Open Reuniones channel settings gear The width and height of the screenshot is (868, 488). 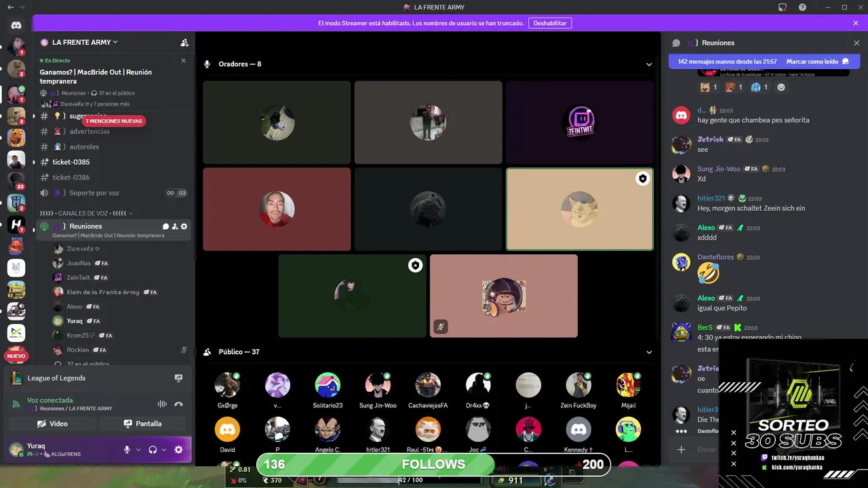click(x=184, y=226)
